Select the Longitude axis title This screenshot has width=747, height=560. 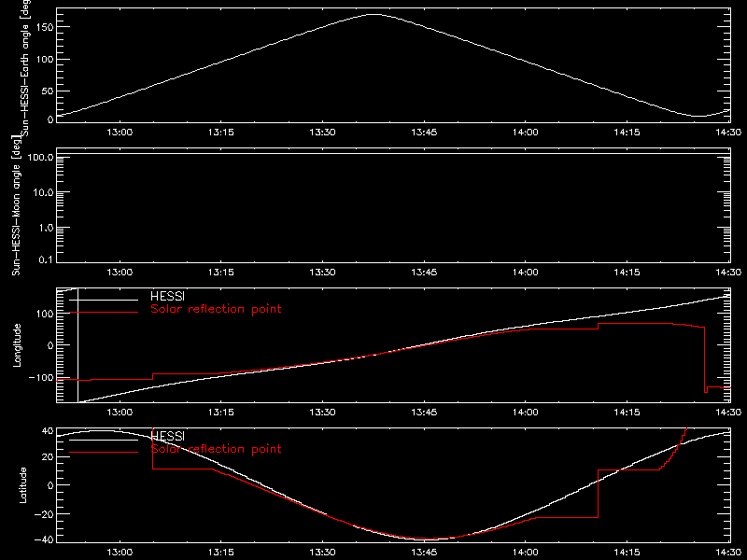click(x=17, y=345)
